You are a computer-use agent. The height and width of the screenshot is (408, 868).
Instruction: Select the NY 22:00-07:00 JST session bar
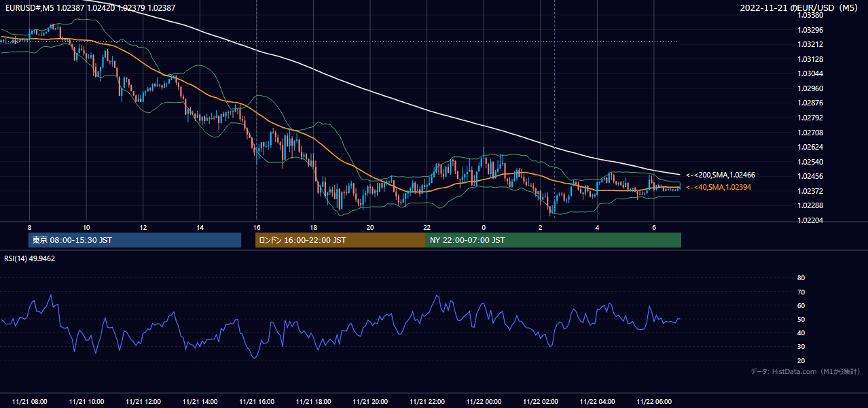pos(554,240)
